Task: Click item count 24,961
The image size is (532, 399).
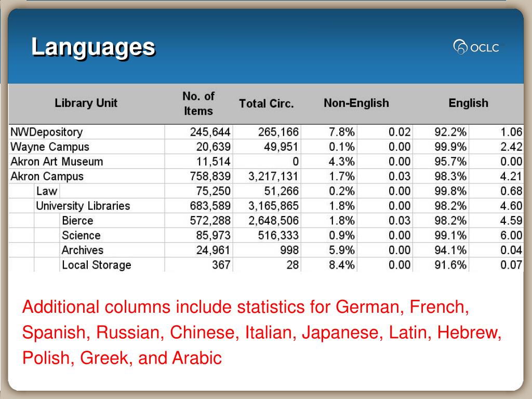Action: tap(213, 250)
